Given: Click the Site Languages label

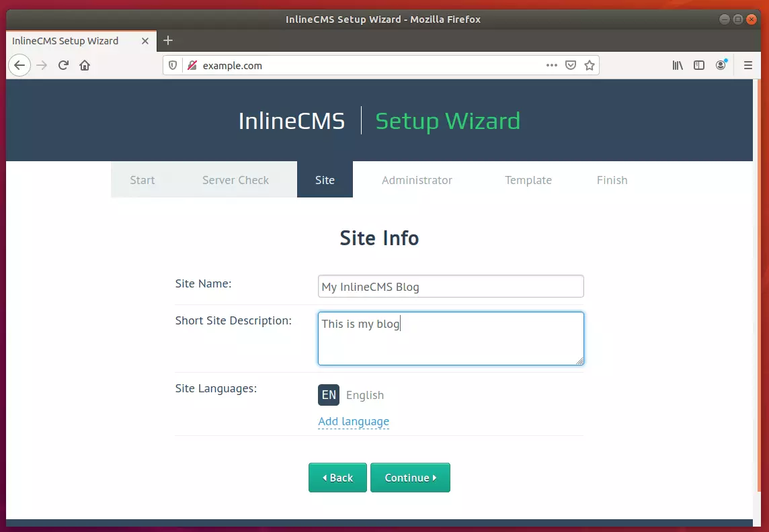Looking at the screenshot, I should [x=216, y=388].
